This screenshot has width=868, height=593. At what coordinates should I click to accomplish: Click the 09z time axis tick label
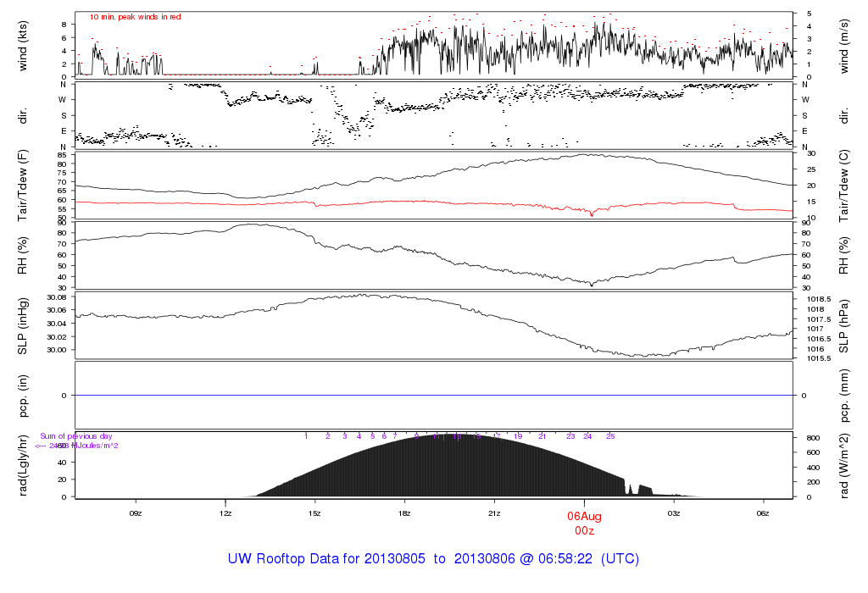135,513
